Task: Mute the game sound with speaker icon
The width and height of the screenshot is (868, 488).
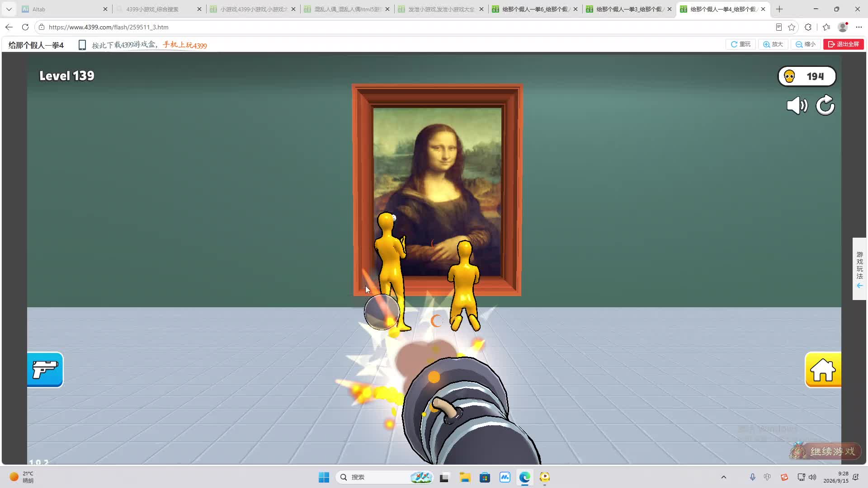Action: point(797,106)
